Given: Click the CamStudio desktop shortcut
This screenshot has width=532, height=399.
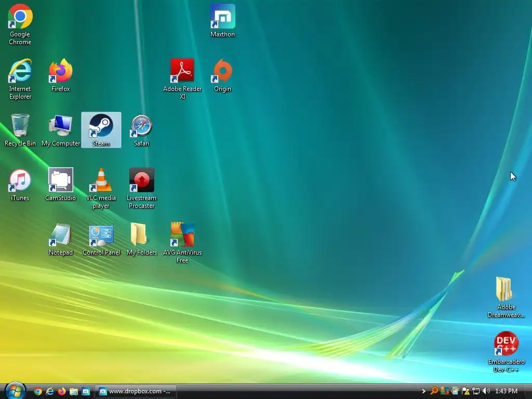Looking at the screenshot, I should point(60,184).
